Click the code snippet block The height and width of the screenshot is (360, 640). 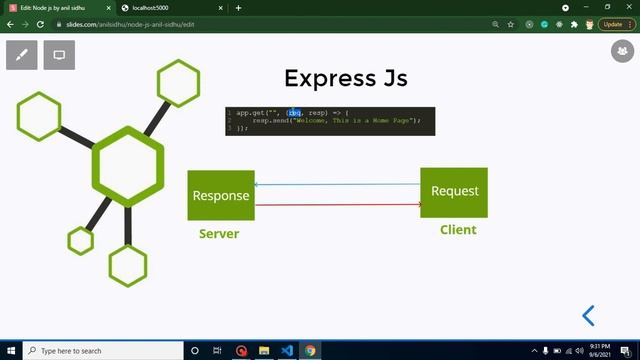tap(330, 121)
